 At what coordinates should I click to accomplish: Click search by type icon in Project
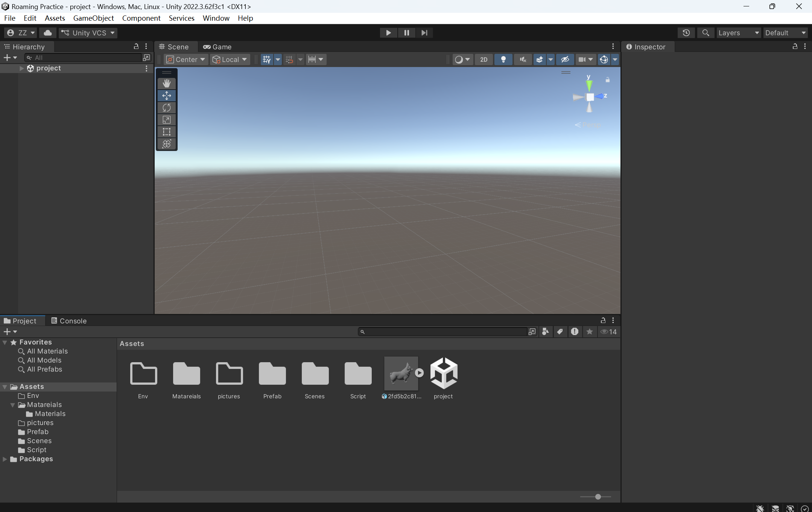545,332
